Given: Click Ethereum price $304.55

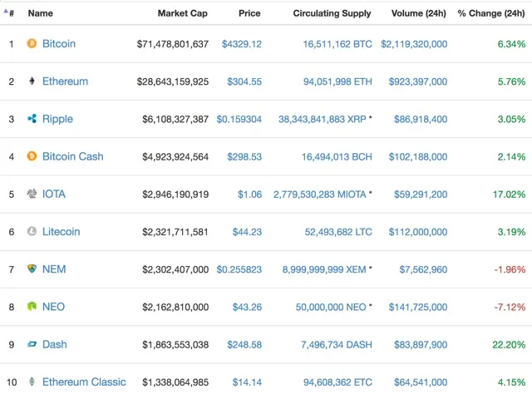Looking at the screenshot, I should point(244,81).
